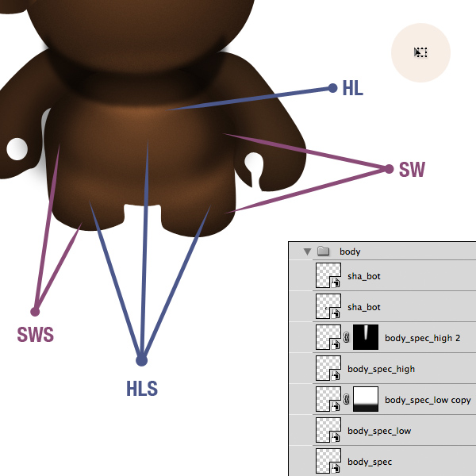This screenshot has height=476, width=476.
Task: Toggle the chain link on body_spec_low copy
Action: click(x=347, y=399)
